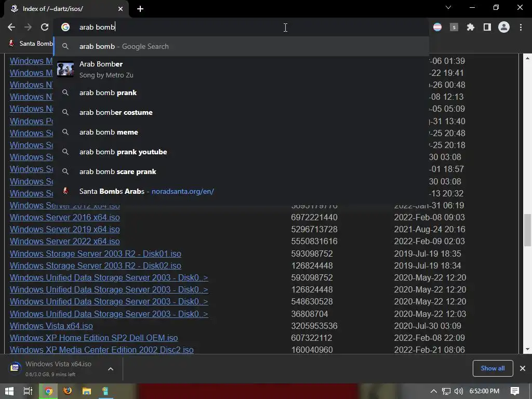The width and height of the screenshot is (532, 399).
Task: Open the downloading Windows Vista x64.iso item
Action: click(x=58, y=368)
